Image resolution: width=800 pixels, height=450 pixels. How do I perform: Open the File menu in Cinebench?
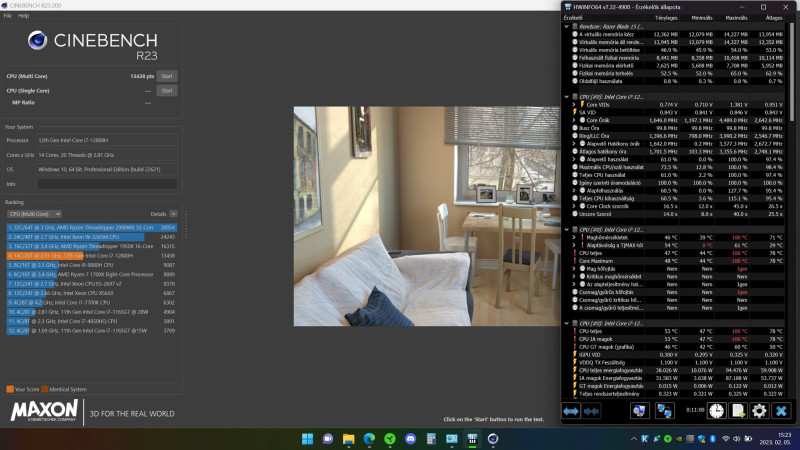click(x=8, y=16)
